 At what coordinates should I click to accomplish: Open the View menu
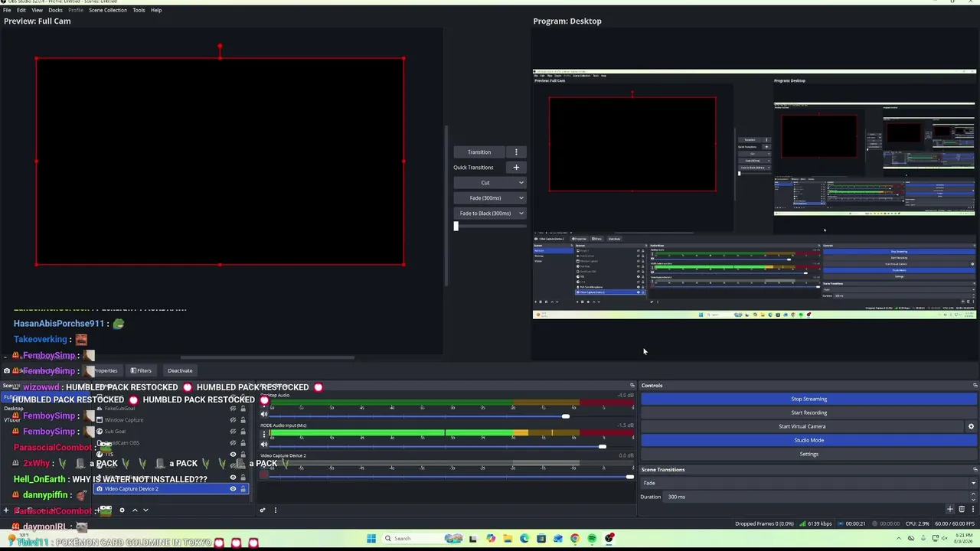pyautogui.click(x=37, y=10)
